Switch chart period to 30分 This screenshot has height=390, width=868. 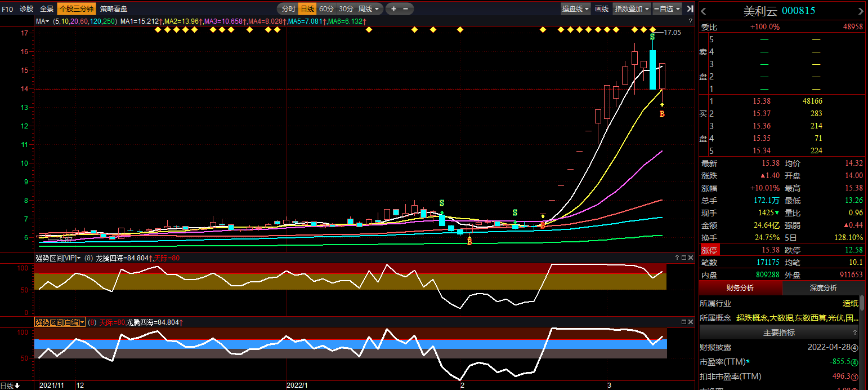point(346,9)
